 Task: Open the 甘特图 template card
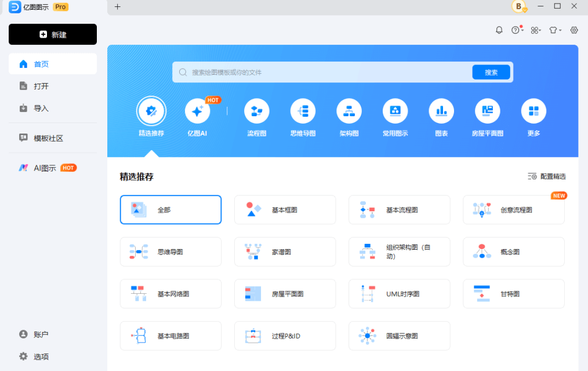(x=513, y=294)
